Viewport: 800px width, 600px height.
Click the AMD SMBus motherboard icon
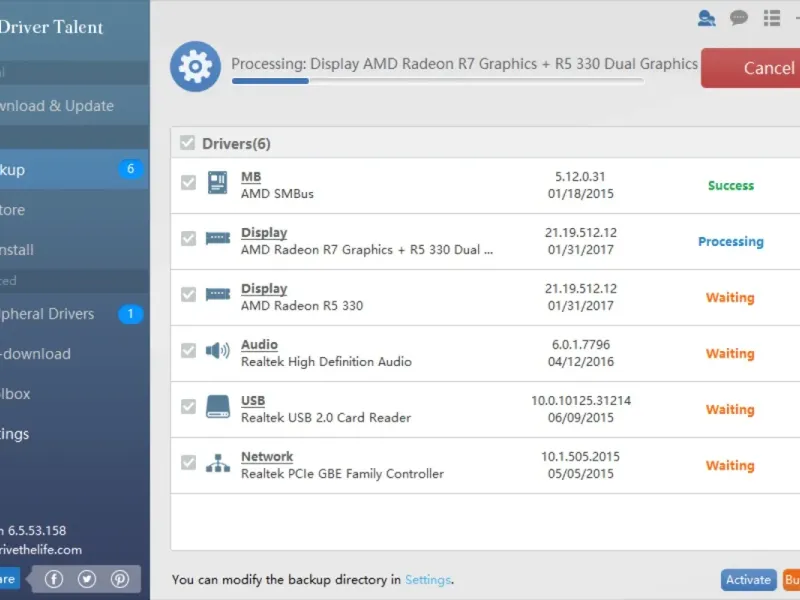click(x=217, y=183)
